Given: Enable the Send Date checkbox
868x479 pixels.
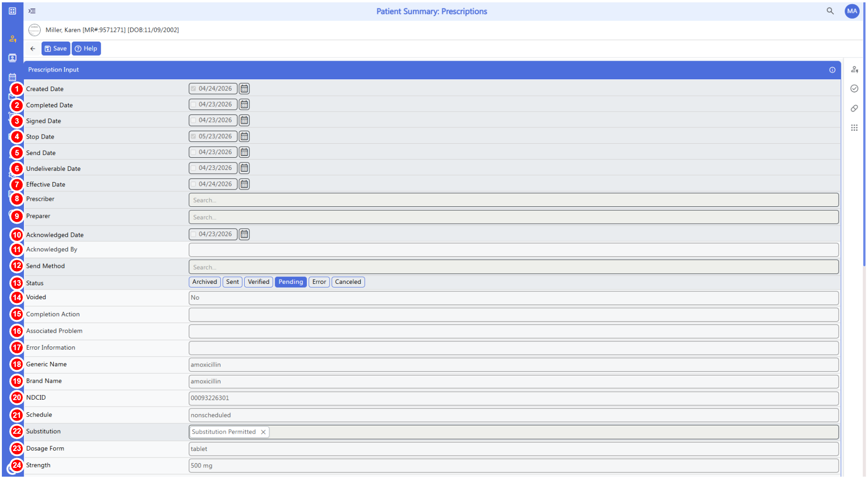Looking at the screenshot, I should point(193,152).
